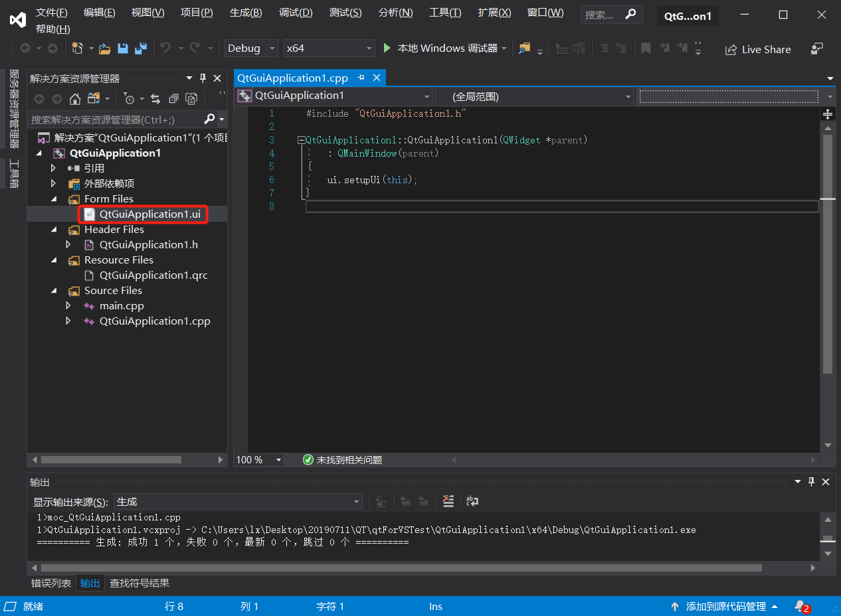Image resolution: width=841 pixels, height=616 pixels.
Task: Click the 添加到源代码管理 status bar button
Action: click(x=726, y=606)
